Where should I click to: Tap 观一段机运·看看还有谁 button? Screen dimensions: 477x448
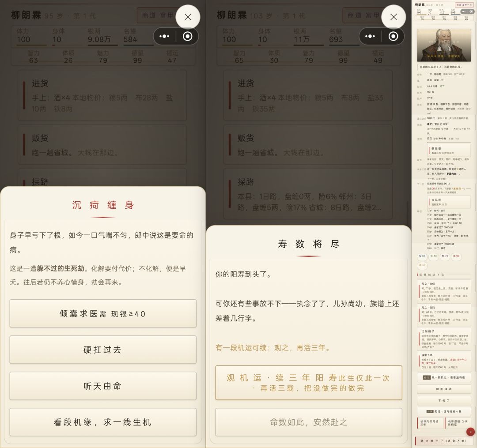(444, 377)
